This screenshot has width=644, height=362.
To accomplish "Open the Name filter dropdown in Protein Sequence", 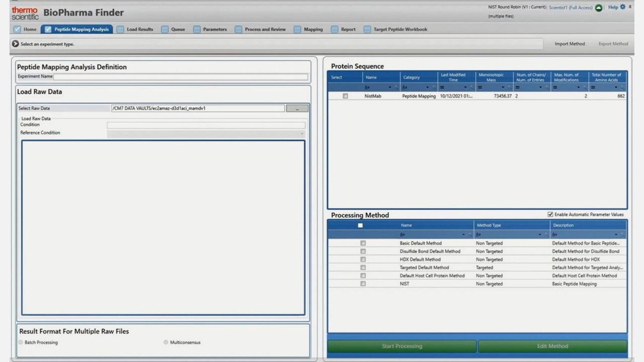I will click(390, 87).
